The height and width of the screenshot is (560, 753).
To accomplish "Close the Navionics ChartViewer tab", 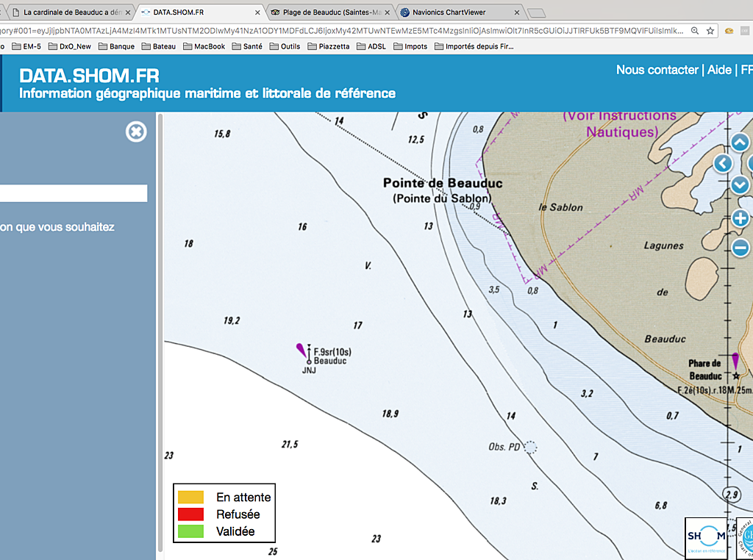I will 517,12.
